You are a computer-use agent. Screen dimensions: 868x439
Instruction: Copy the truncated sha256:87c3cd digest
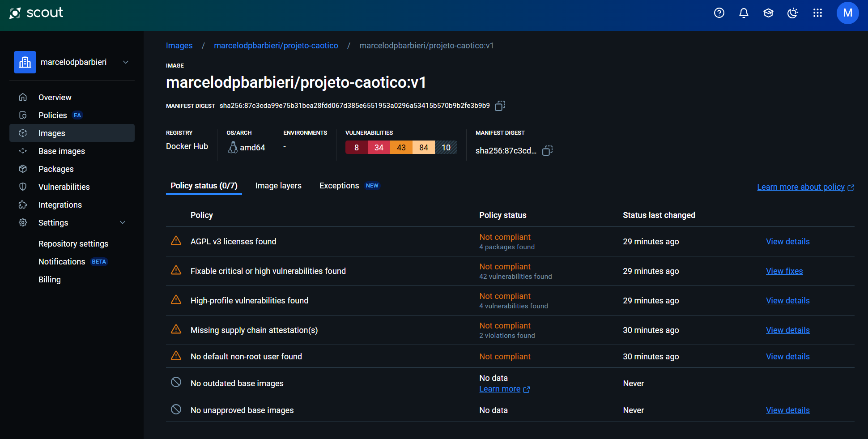click(547, 151)
